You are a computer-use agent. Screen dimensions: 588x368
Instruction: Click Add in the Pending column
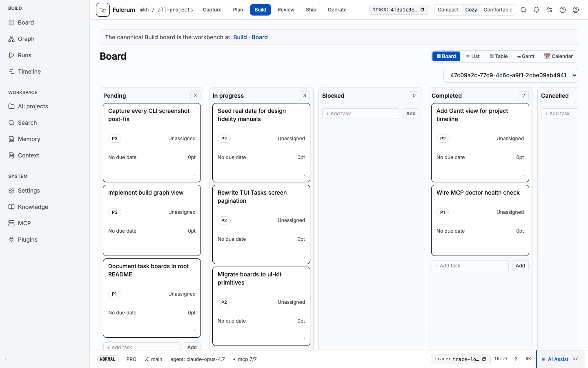pos(192,347)
